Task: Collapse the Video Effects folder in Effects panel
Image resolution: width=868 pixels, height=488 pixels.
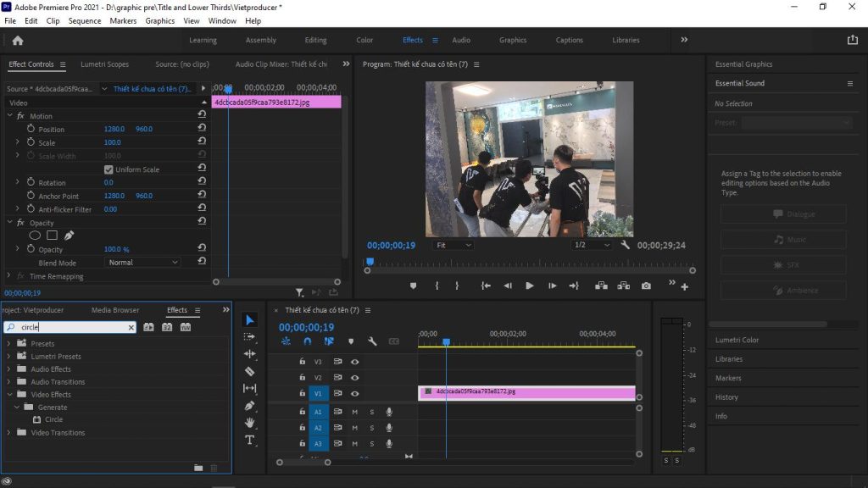Action: pyautogui.click(x=10, y=394)
